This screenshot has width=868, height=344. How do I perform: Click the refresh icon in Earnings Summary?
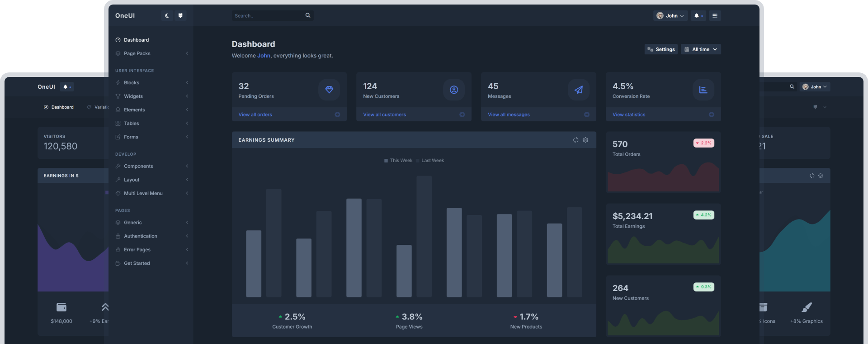pyautogui.click(x=576, y=140)
